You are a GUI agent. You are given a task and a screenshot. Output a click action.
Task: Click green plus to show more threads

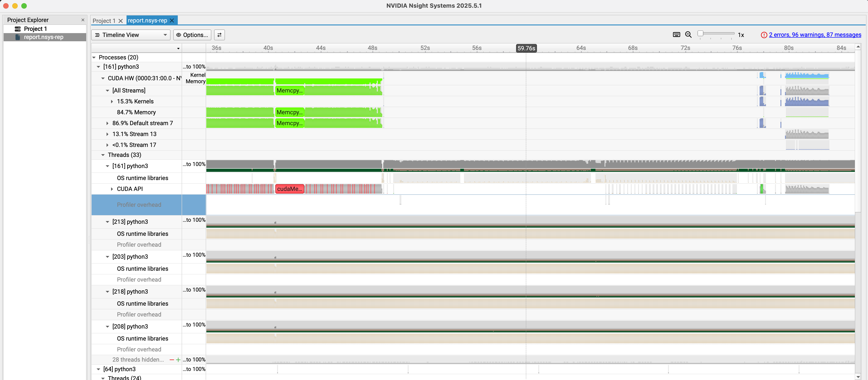pos(178,360)
